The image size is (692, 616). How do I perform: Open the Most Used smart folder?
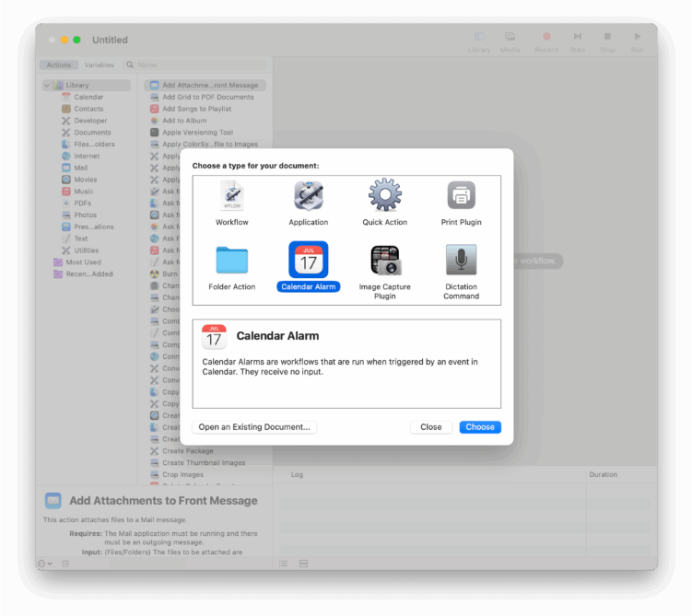pyautogui.click(x=83, y=262)
